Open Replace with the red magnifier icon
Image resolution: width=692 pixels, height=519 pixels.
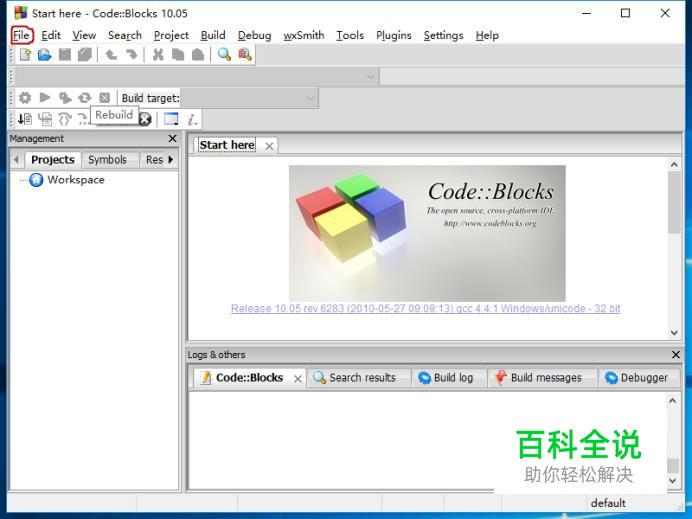click(245, 55)
